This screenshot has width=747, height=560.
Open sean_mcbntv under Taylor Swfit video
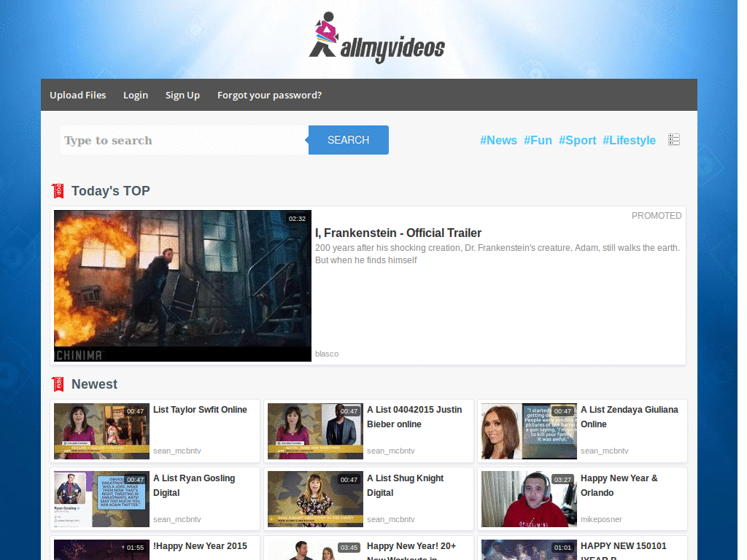pos(177,451)
